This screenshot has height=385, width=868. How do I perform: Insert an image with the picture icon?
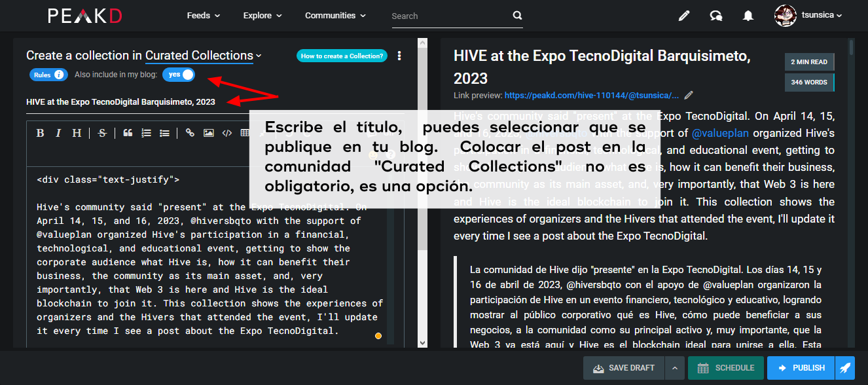point(208,133)
